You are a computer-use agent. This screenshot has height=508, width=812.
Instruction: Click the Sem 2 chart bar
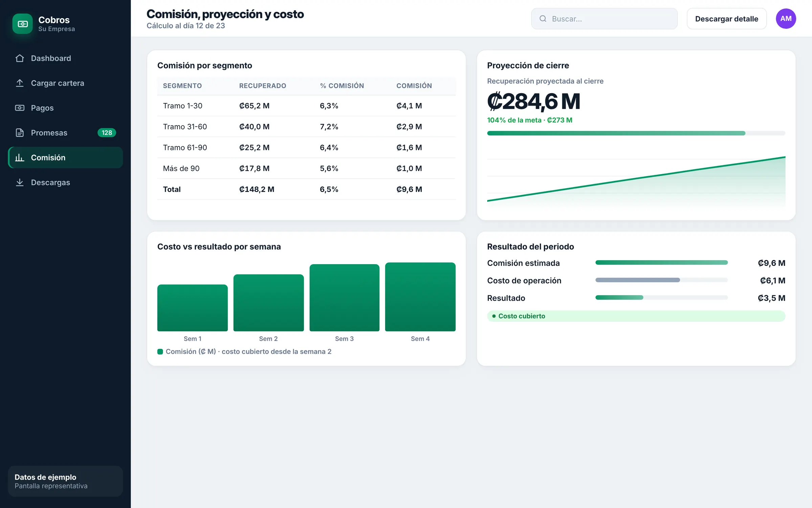(x=269, y=303)
